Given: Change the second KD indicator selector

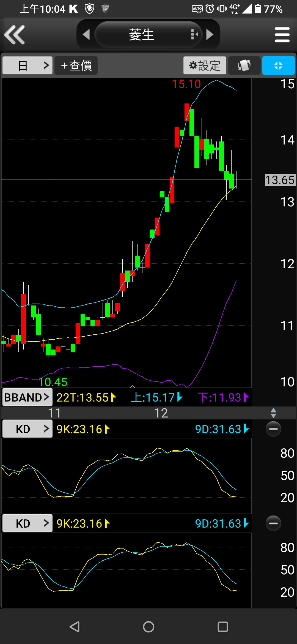Looking at the screenshot, I should [x=27, y=523].
